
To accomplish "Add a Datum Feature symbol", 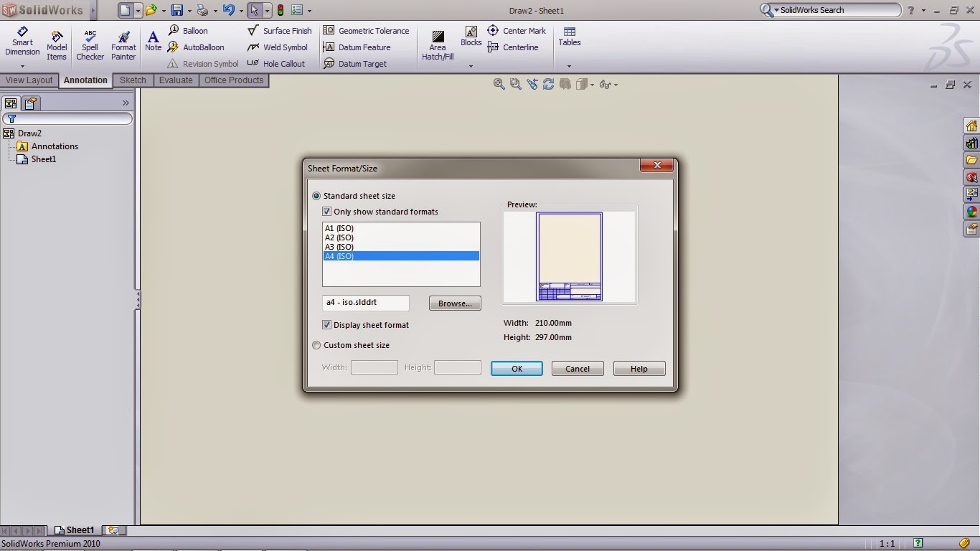I will coord(357,47).
